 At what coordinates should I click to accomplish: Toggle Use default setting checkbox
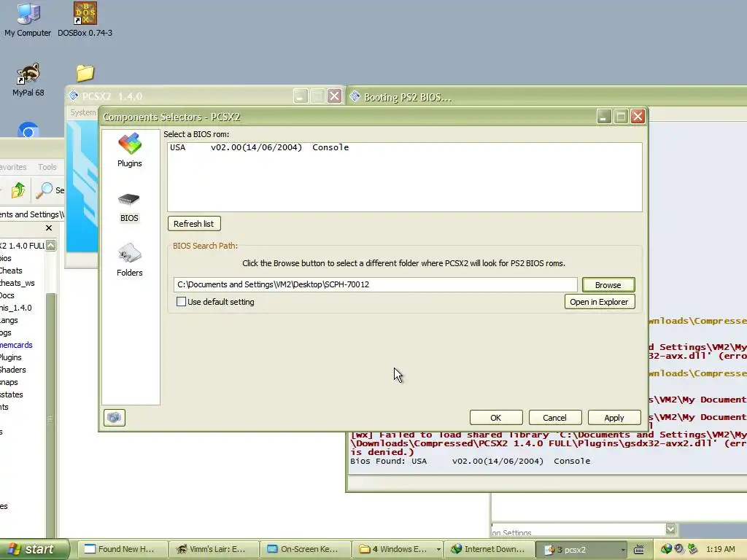(x=181, y=301)
